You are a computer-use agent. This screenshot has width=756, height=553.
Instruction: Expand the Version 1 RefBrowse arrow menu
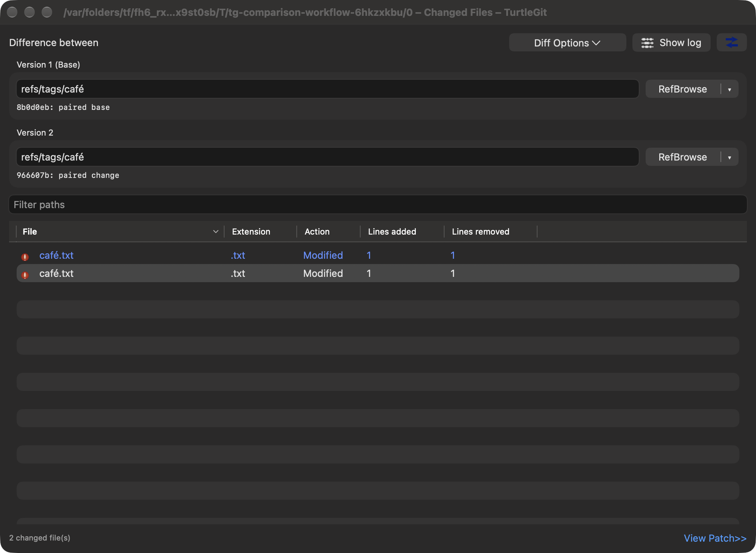pyautogui.click(x=730, y=89)
